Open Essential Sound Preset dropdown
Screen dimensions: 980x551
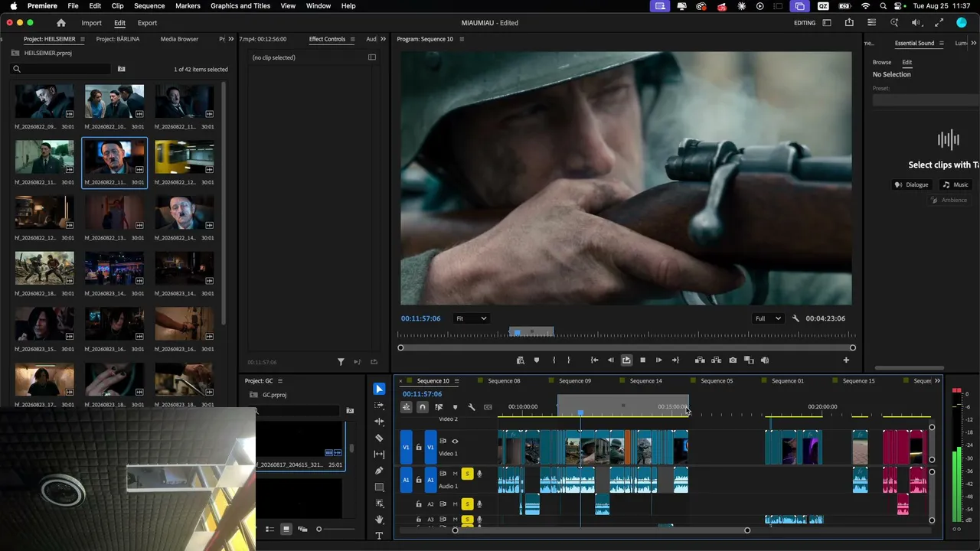[926, 100]
